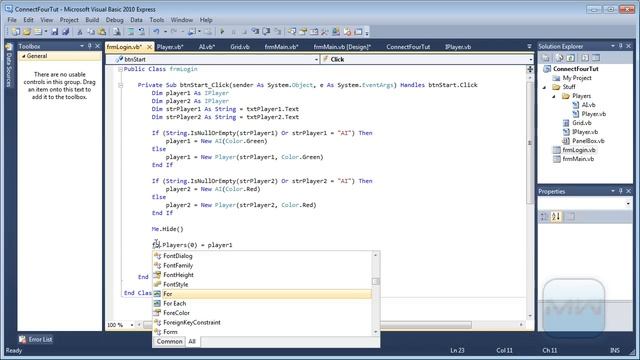Collapse the Players folder in Solution Explorer
This screenshot has width=640, height=360.
click(x=554, y=96)
